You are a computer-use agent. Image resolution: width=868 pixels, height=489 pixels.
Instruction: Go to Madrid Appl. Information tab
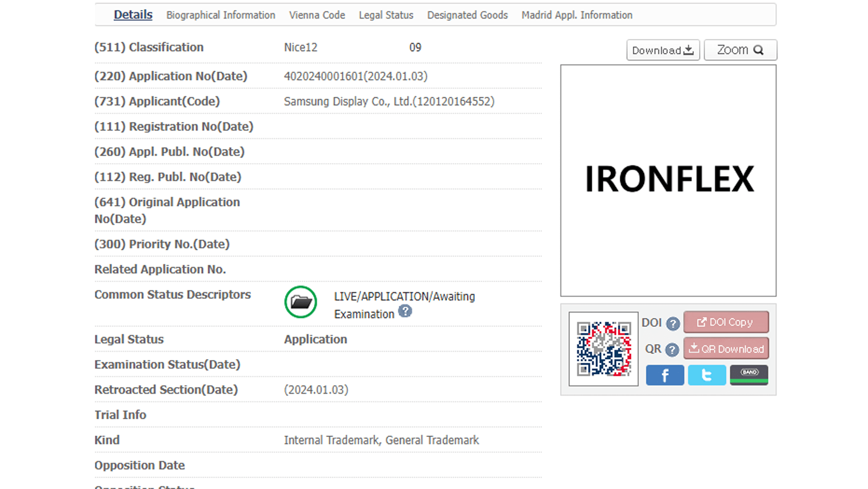pyautogui.click(x=577, y=15)
